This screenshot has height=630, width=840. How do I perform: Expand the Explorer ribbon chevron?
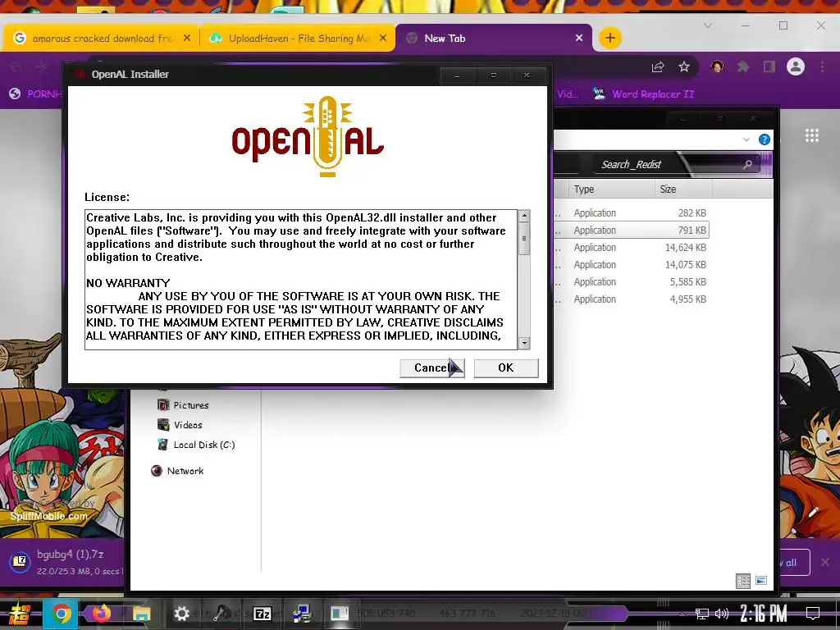click(x=746, y=139)
